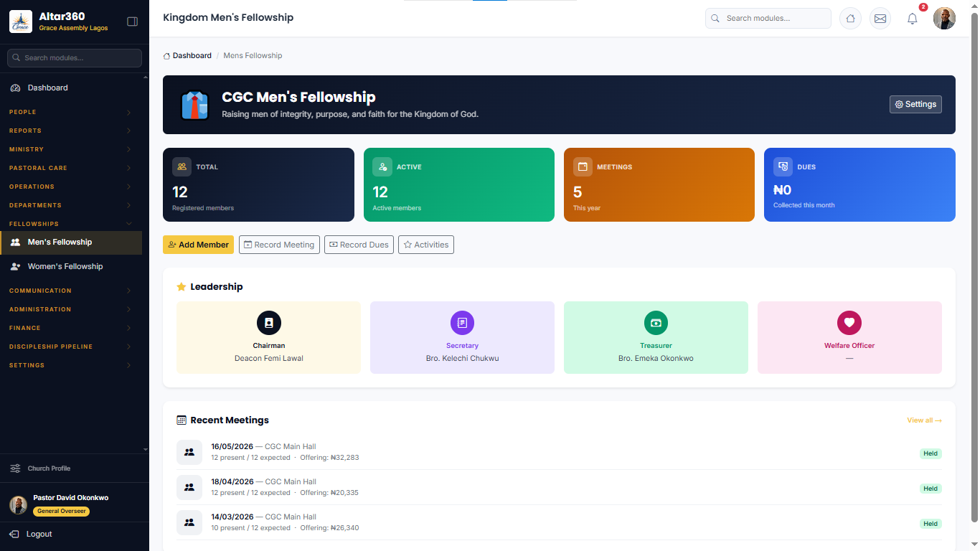Open the user avatar in top bar
Image resolution: width=980 pixels, height=551 pixels.
(x=944, y=19)
